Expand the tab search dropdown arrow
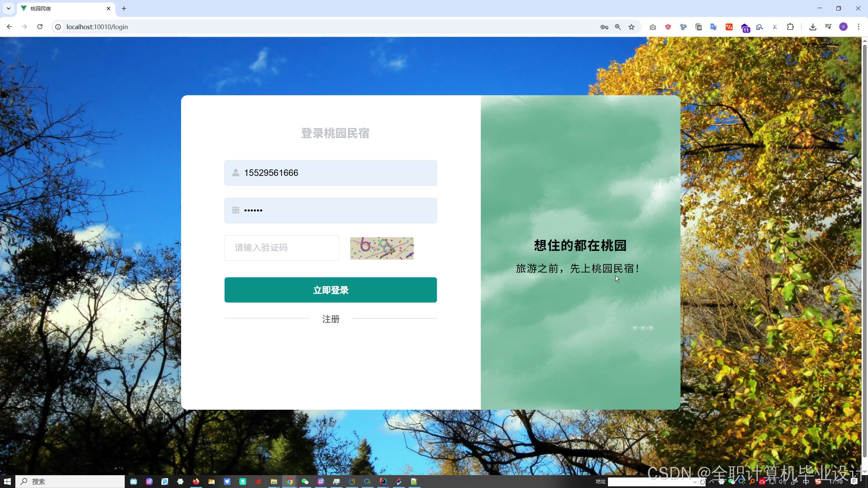Image resolution: width=868 pixels, height=488 pixels. tap(8, 8)
